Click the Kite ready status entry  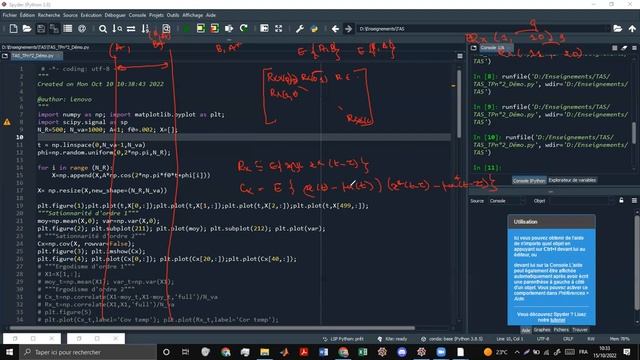tap(392, 339)
